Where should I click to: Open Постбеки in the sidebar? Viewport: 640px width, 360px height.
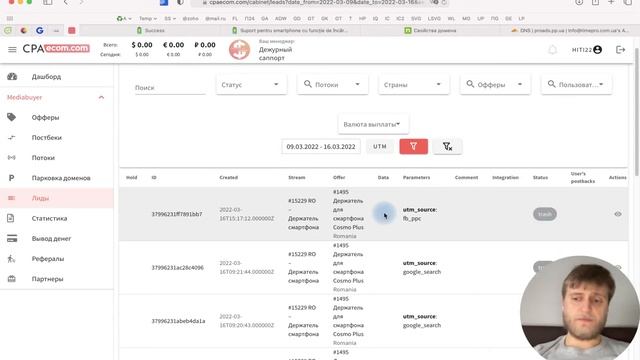click(57, 138)
